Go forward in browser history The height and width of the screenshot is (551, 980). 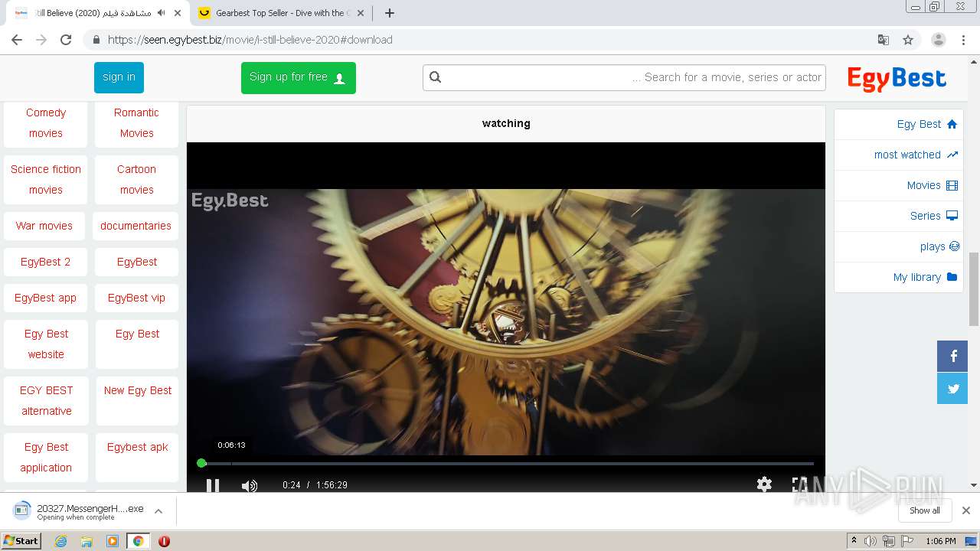click(41, 40)
